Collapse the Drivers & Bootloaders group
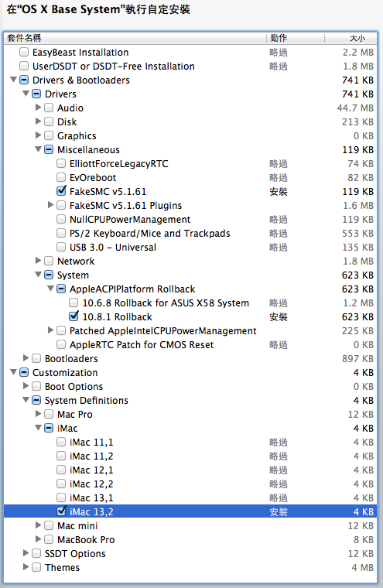The width and height of the screenshot is (383, 588). coord(13,80)
